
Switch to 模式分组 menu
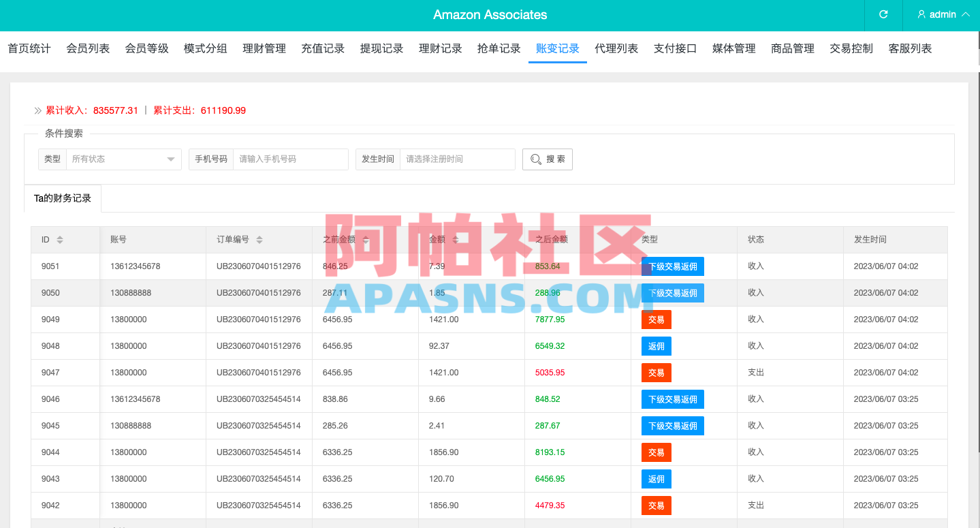click(206, 48)
